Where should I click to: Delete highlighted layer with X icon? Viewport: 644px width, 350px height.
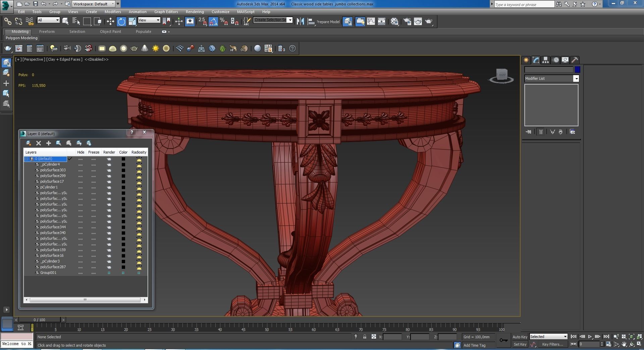pos(39,143)
